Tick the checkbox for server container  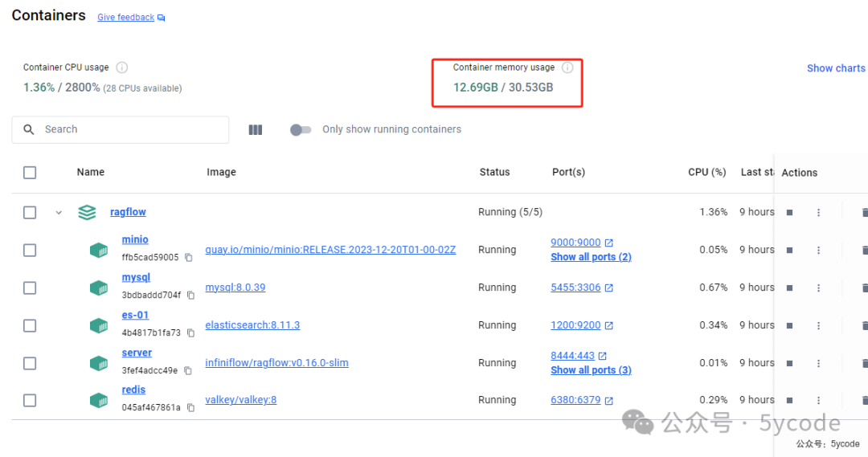30,363
